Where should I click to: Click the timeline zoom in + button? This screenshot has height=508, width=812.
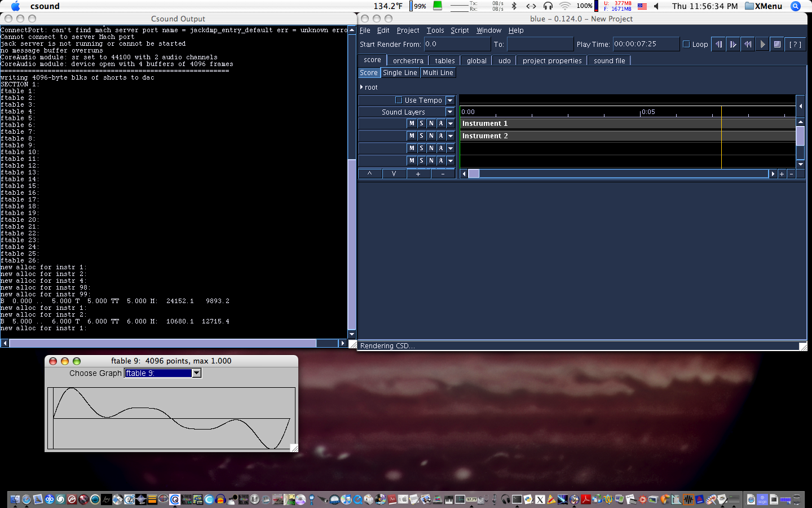pos(782,174)
